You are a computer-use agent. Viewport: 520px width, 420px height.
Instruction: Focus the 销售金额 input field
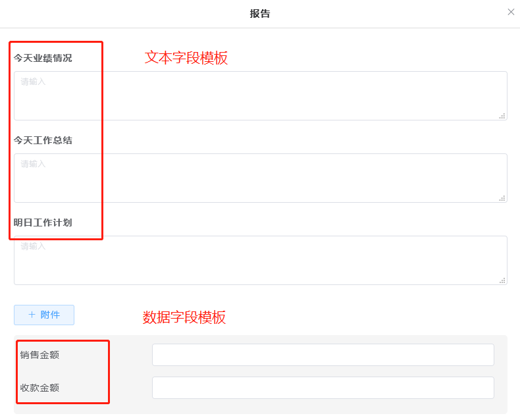coord(323,355)
